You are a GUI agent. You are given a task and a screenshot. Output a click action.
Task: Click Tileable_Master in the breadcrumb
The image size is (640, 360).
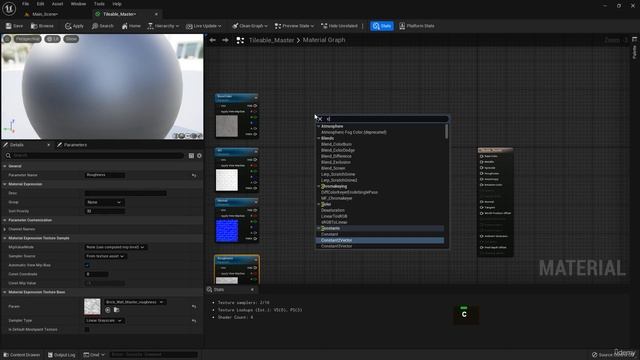point(271,40)
